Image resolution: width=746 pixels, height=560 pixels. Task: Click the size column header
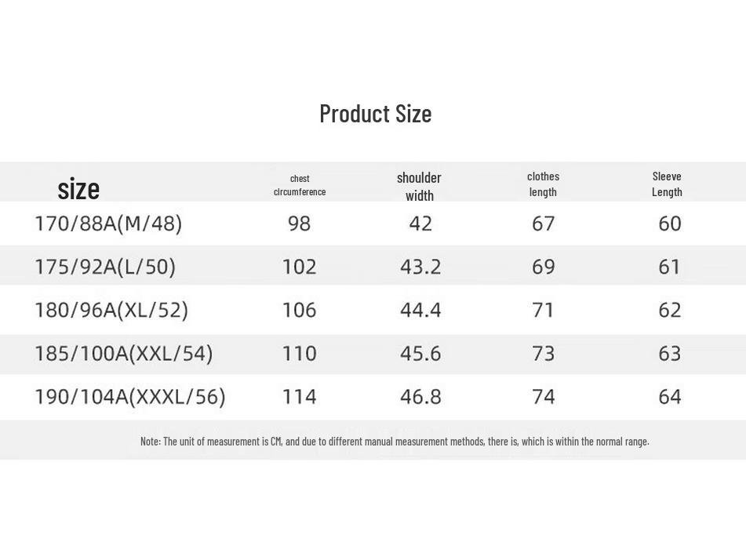click(x=78, y=189)
